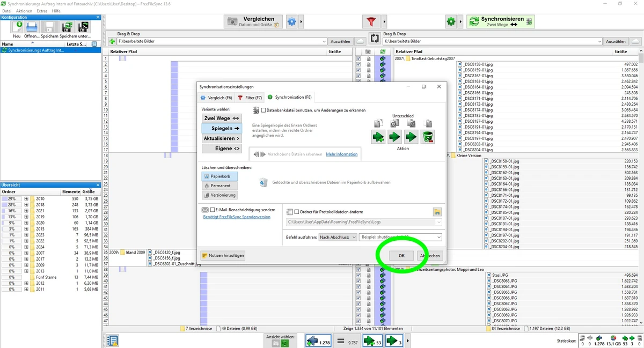Confirm the dialog with OK
The height and width of the screenshot is (348, 644).
[401, 256]
